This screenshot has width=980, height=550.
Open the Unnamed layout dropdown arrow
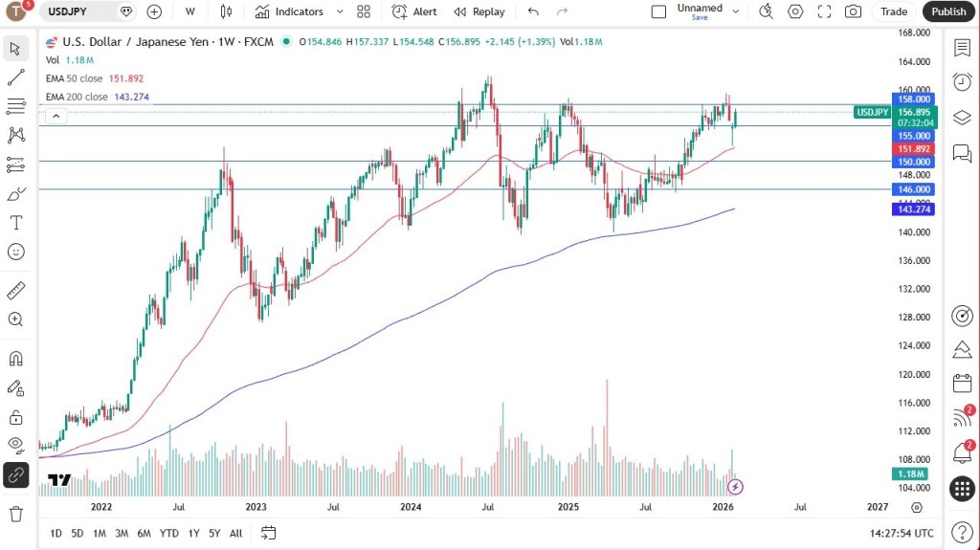[736, 11]
